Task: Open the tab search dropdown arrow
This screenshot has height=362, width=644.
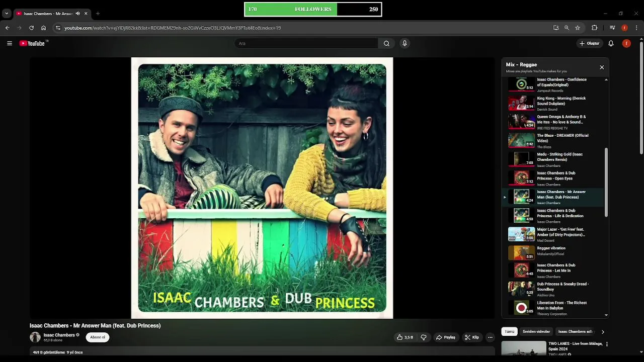Action: click(x=7, y=14)
